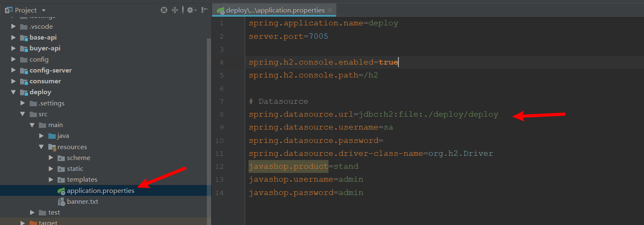This screenshot has width=644, height=225.
Task: Click the src folder icon
Action: [x=33, y=114]
